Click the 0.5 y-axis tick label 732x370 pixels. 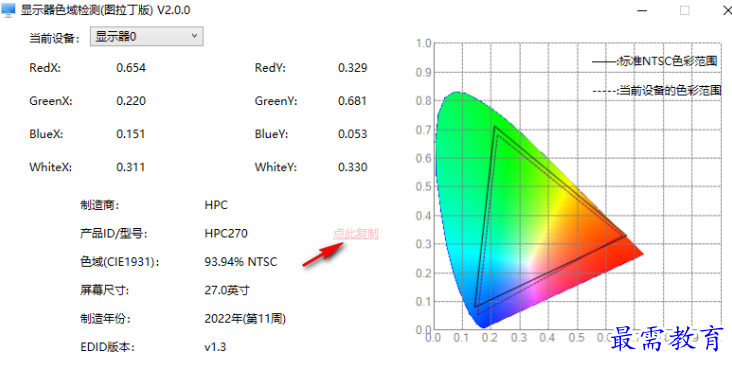point(423,187)
